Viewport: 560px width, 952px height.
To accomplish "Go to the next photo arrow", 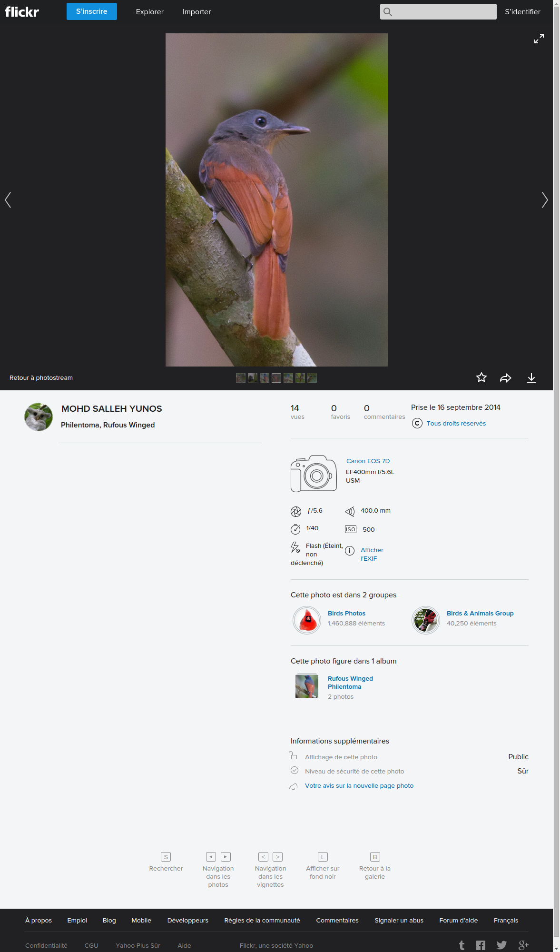I will click(x=544, y=200).
